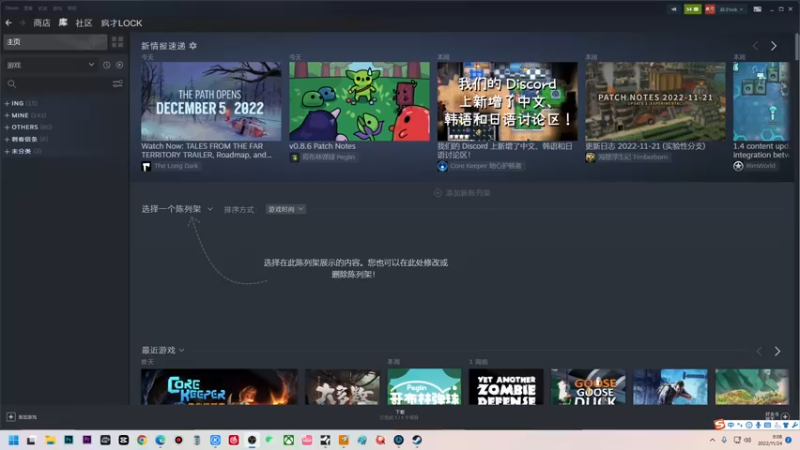
Task: Open v0.8.6 Patch Notes news title
Action: click(322, 146)
